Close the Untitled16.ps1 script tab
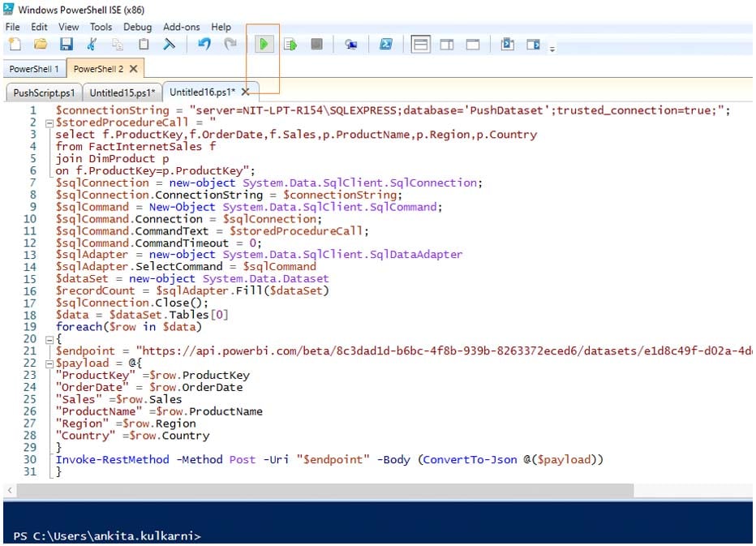Screen dimensions: 756x546 246,92
